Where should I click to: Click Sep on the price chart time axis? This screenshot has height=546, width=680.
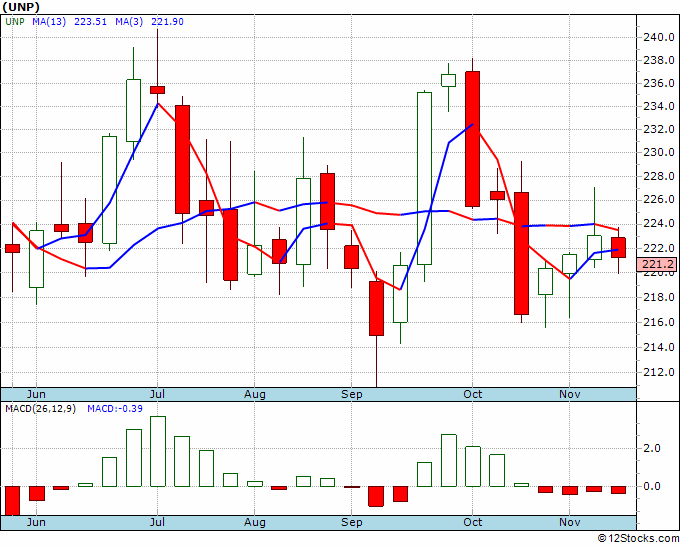[x=352, y=394]
